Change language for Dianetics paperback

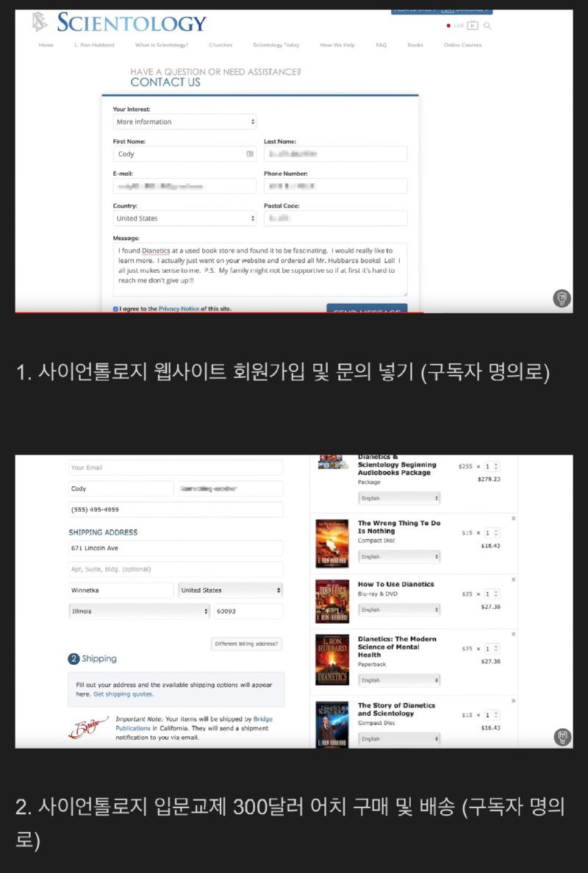(x=399, y=680)
